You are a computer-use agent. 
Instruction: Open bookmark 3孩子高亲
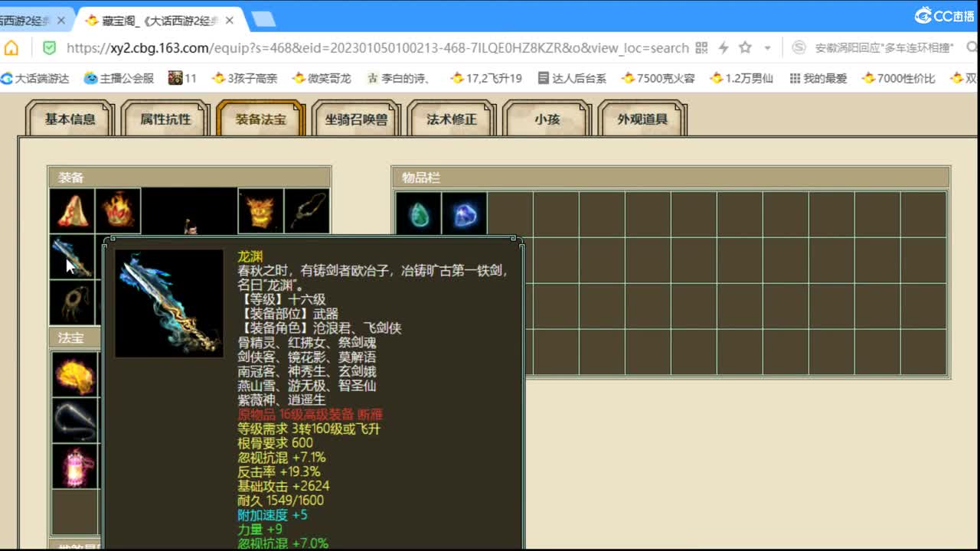click(x=245, y=78)
